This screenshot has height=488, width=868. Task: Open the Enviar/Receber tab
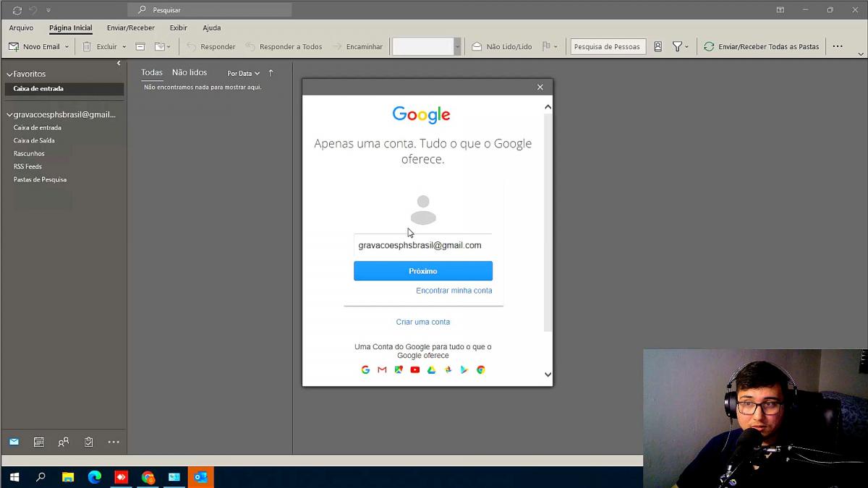(x=130, y=27)
